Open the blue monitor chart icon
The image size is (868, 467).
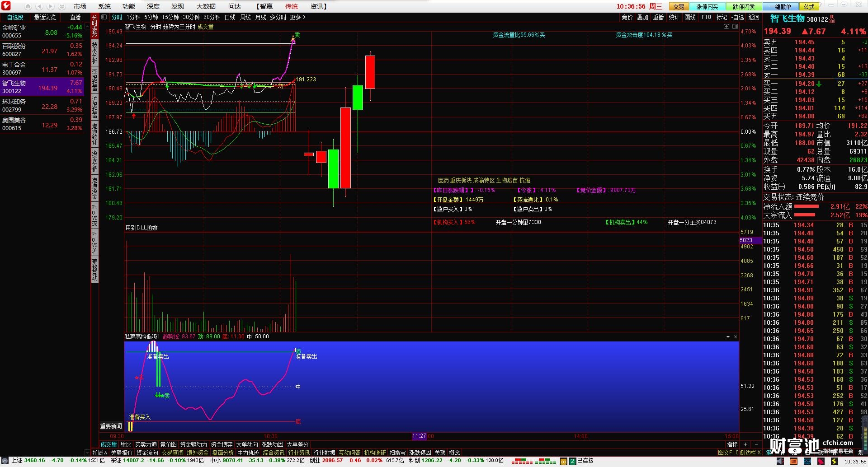click(x=807, y=461)
